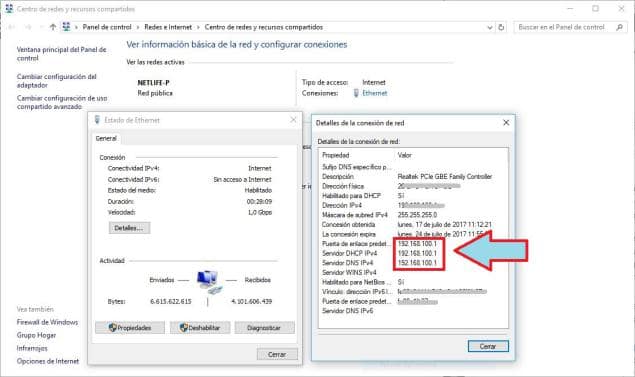Viewport: 635px width, 377px height.
Task: Click Centro de redes y recursos compartidos breadcrumb
Action: (264, 27)
